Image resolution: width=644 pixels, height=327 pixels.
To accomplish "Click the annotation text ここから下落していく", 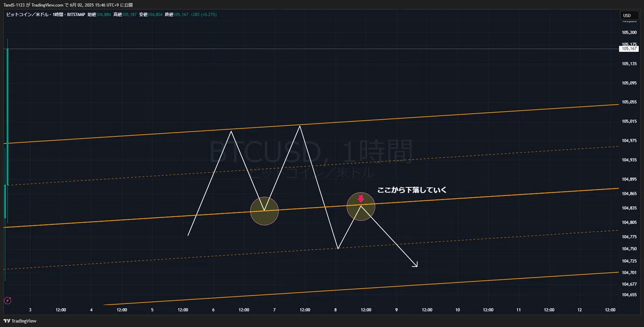I will (412, 190).
